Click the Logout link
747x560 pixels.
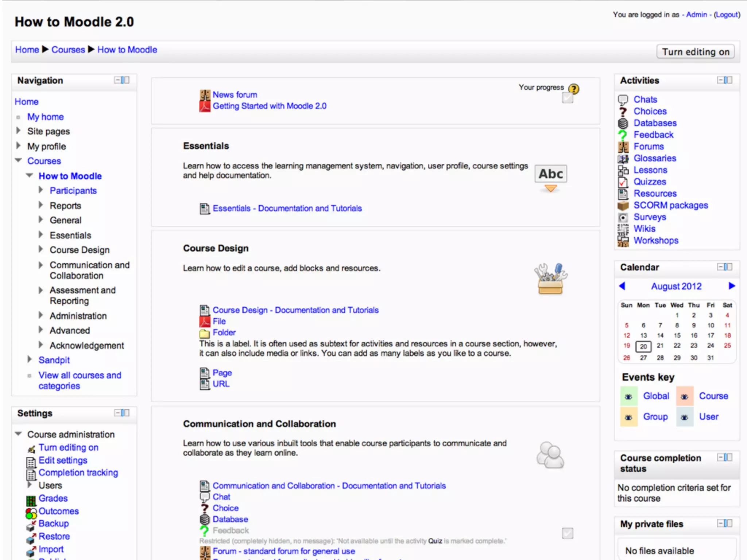click(x=727, y=15)
